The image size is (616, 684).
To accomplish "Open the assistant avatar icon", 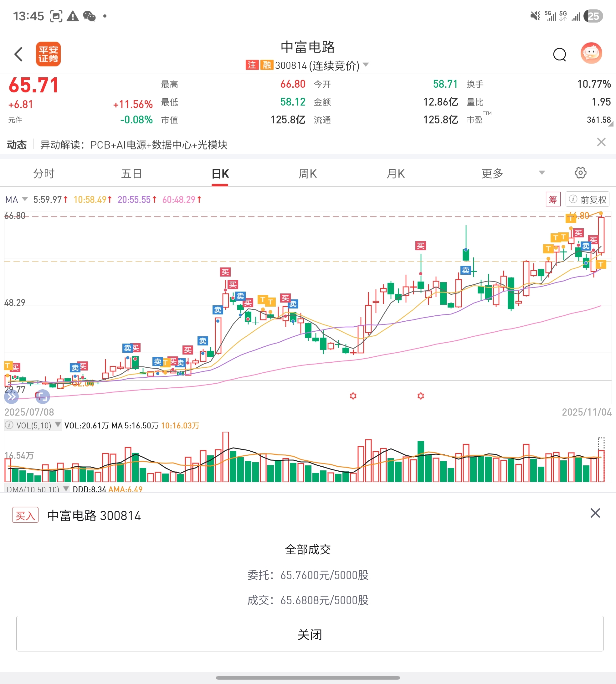I will 591,53.
